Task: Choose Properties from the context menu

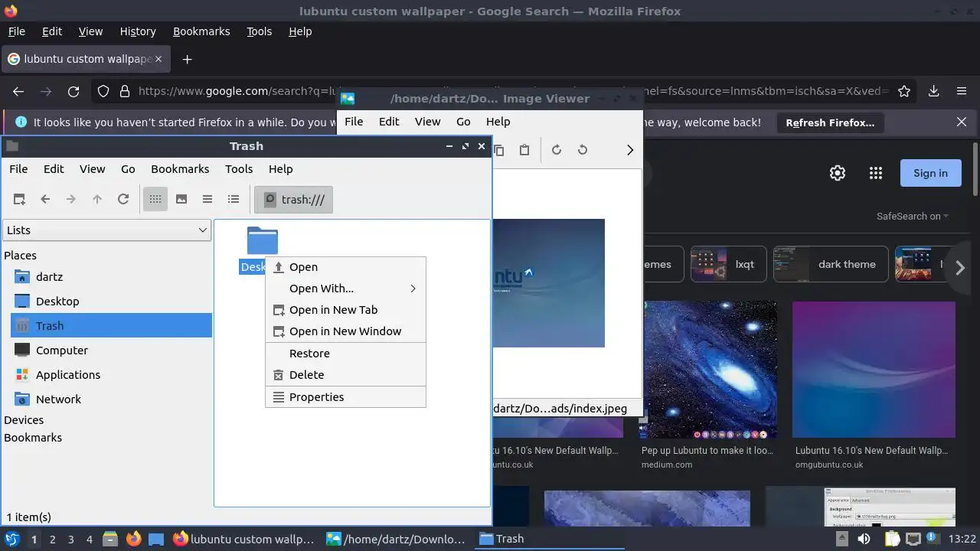Action: [345, 397]
